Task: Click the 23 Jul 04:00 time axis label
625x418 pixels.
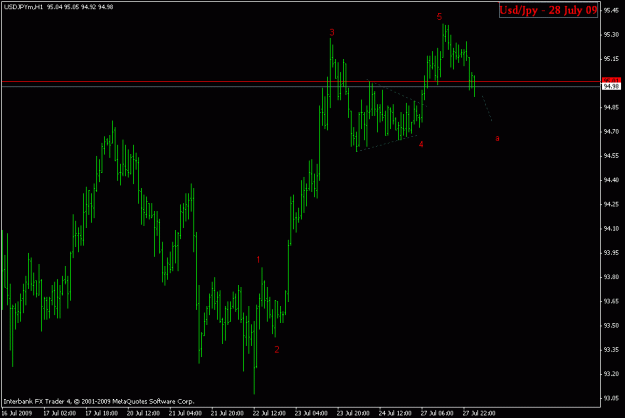Action: (311, 413)
